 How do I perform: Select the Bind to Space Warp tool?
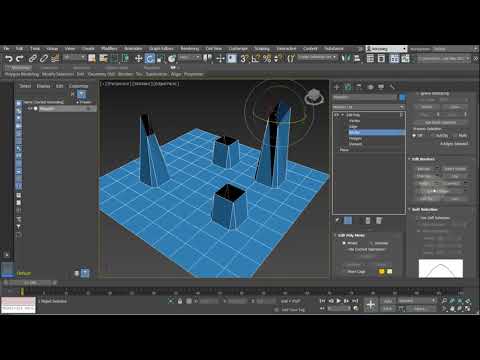tap(55, 59)
